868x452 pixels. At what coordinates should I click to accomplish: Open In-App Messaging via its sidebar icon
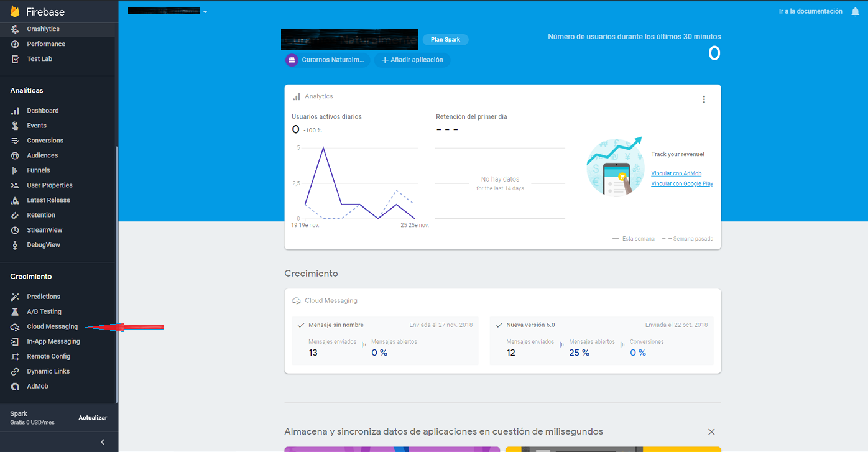pyautogui.click(x=16, y=341)
